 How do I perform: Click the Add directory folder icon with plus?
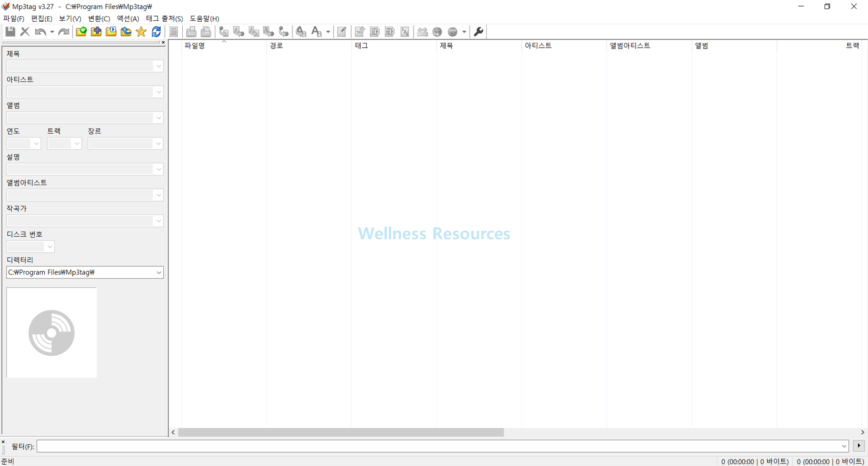tap(96, 32)
